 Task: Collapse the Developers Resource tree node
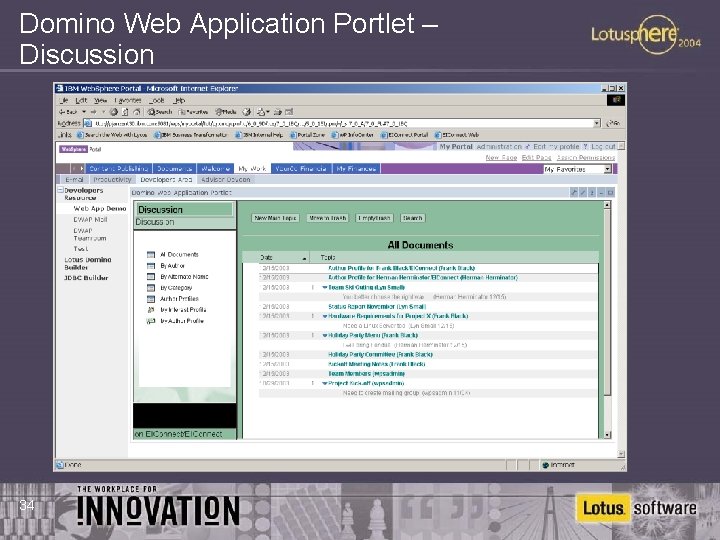click(x=60, y=190)
